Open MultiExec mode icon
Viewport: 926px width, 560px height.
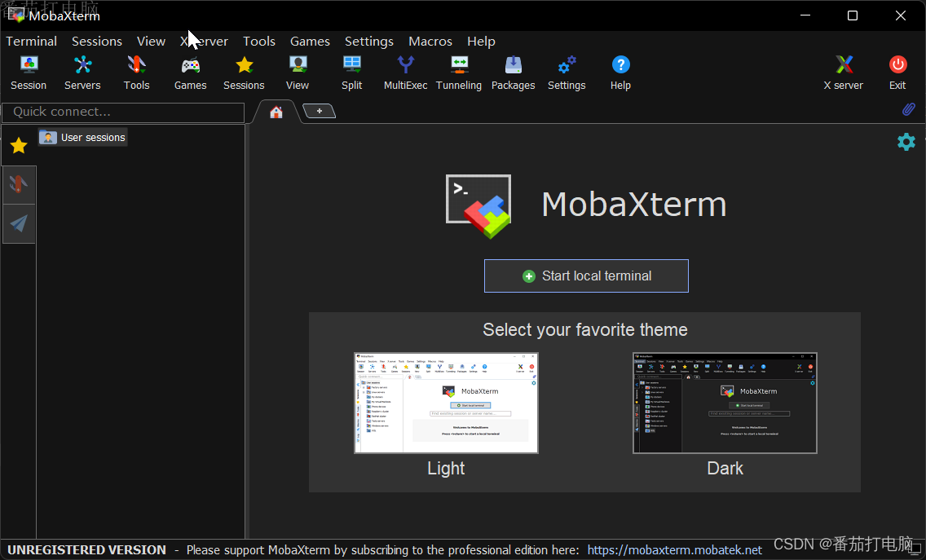pos(405,72)
